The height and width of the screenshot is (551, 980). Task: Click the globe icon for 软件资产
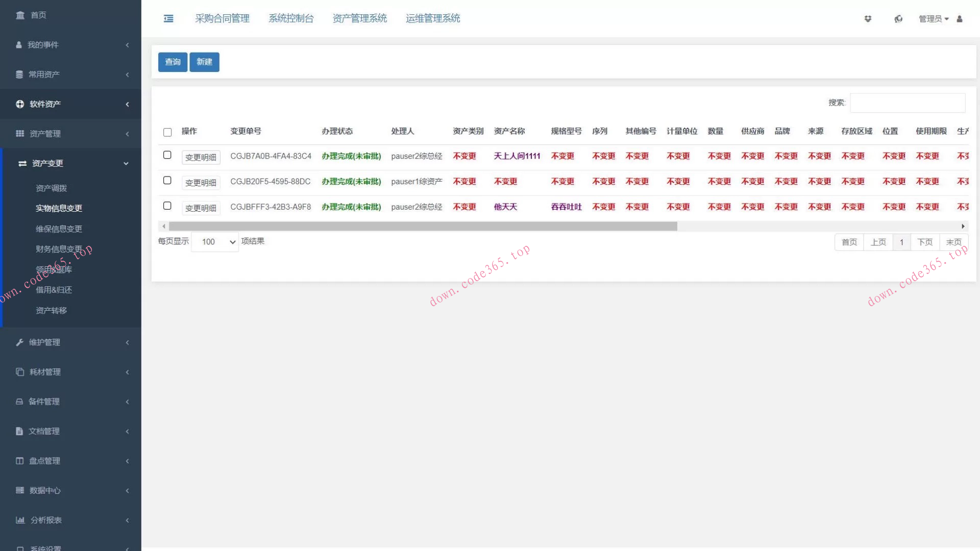(20, 104)
